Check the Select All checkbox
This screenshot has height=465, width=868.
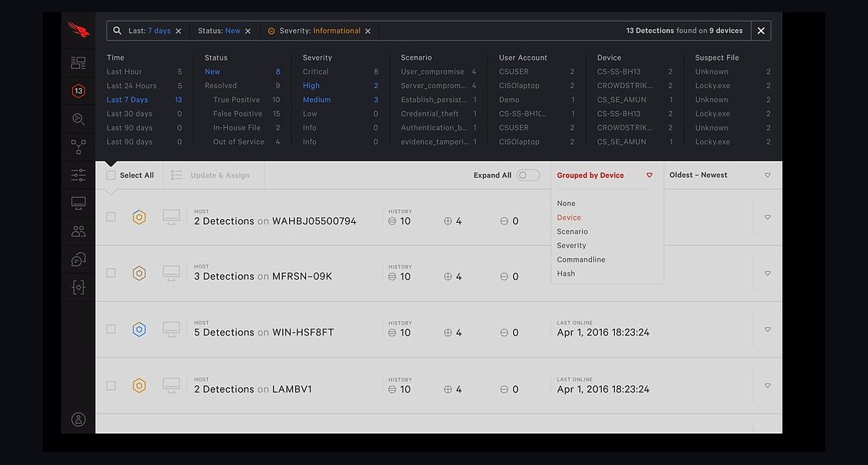(x=110, y=175)
